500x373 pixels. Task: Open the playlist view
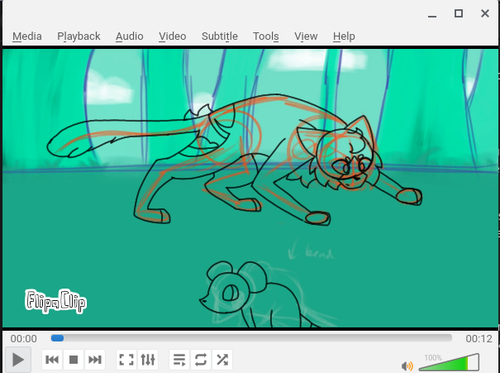point(179,360)
